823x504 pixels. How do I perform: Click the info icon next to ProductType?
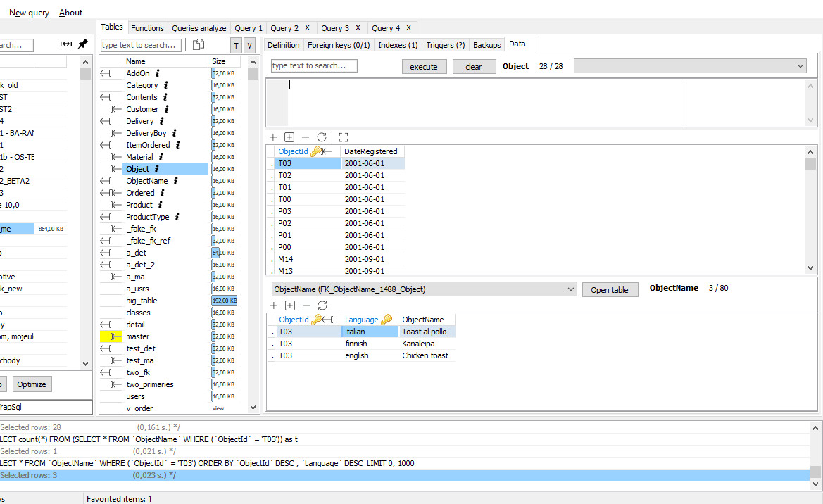[x=177, y=217]
